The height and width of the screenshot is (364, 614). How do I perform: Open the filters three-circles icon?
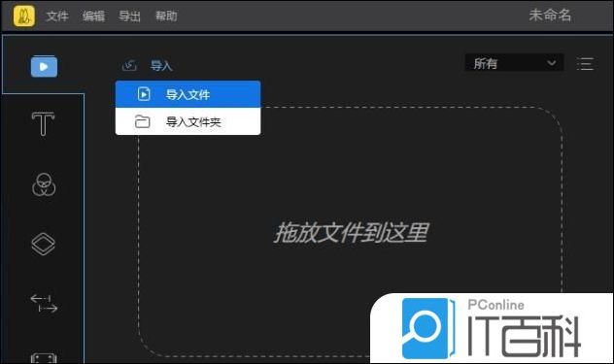pyautogui.click(x=44, y=184)
